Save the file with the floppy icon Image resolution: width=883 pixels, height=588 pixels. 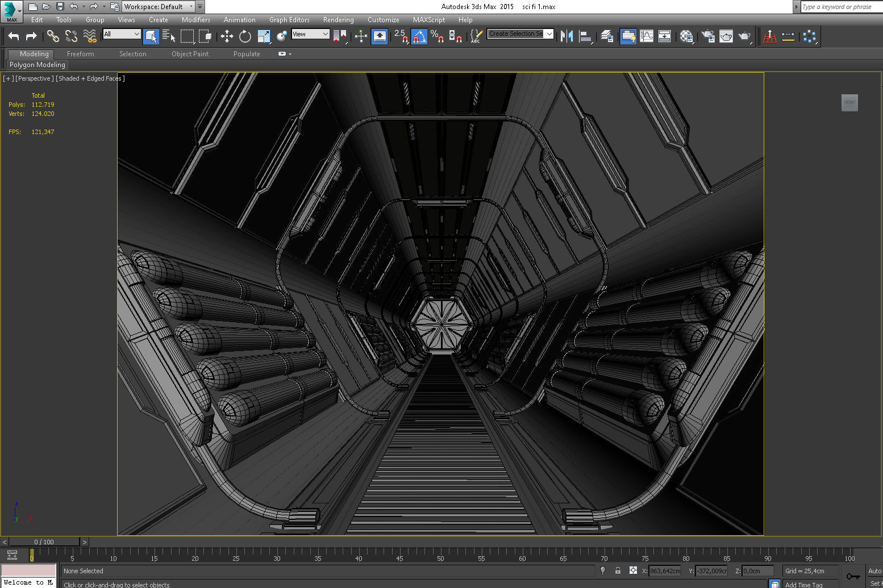(x=60, y=7)
